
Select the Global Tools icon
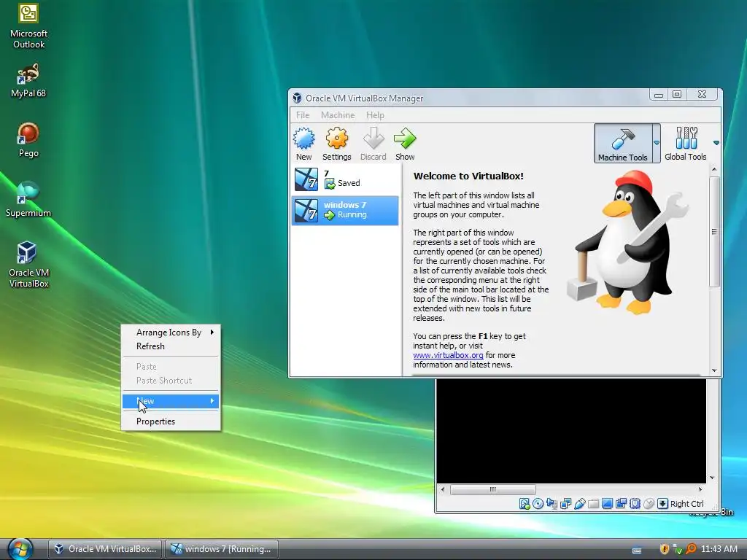(686, 144)
